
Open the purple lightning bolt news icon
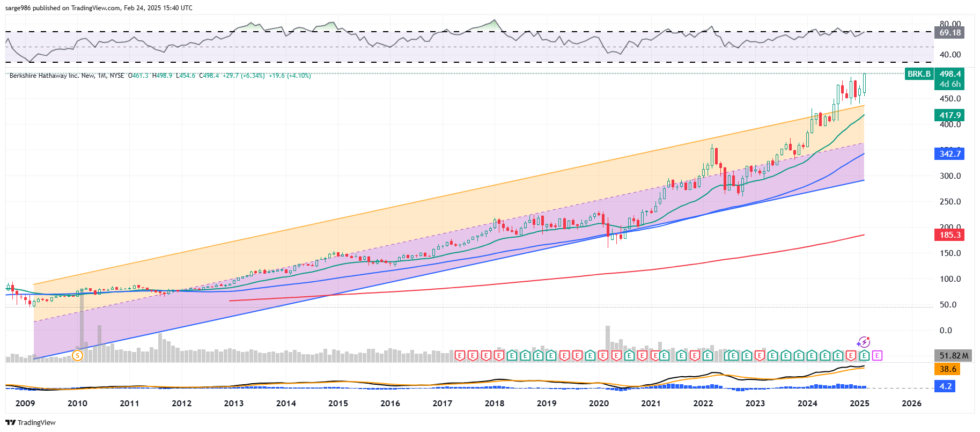(863, 342)
